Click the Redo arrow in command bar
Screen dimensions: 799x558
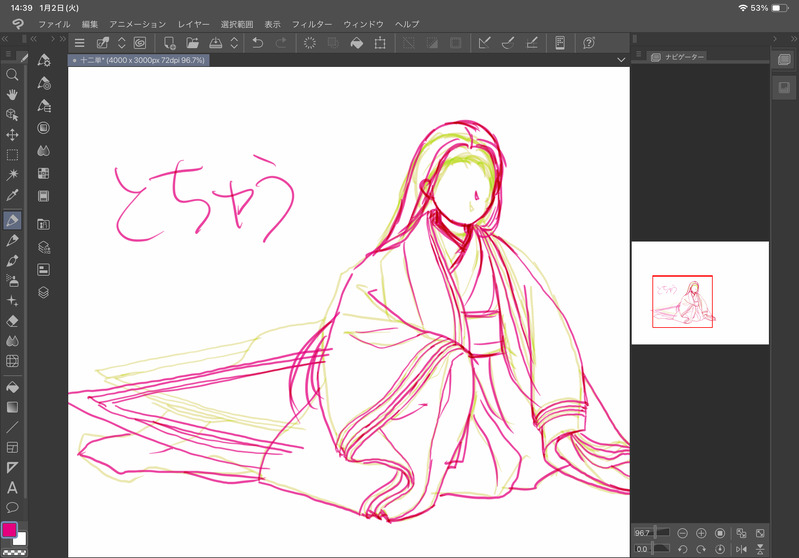(281, 43)
